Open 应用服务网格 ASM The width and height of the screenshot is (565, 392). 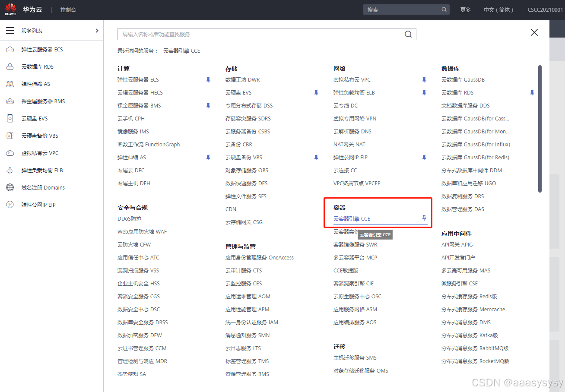click(x=355, y=310)
